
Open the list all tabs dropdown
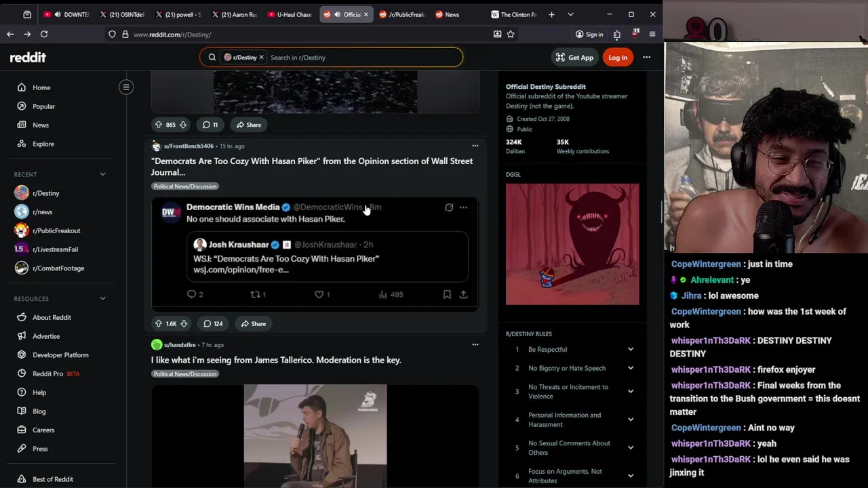pyautogui.click(x=570, y=14)
